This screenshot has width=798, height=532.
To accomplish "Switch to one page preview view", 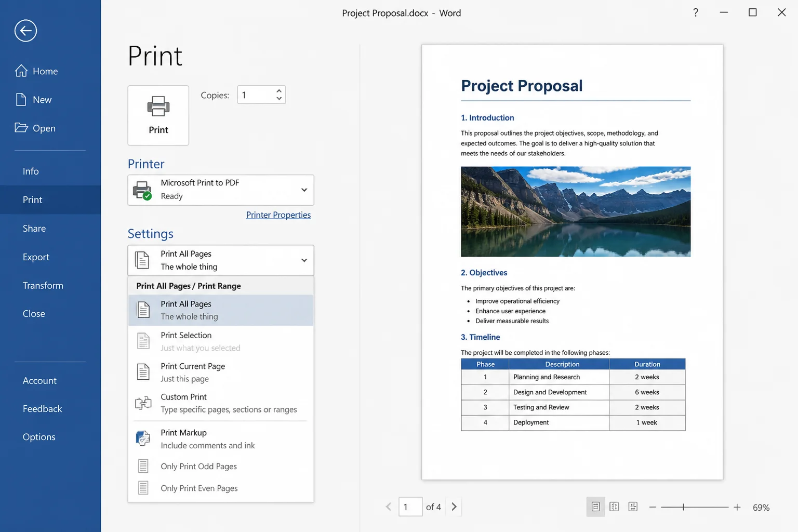I will (595, 507).
